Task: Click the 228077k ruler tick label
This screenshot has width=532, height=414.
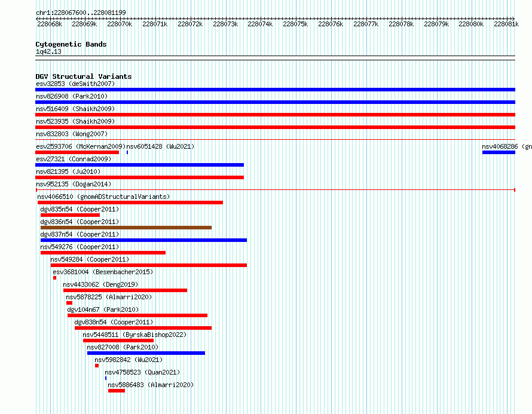Action: point(366,24)
